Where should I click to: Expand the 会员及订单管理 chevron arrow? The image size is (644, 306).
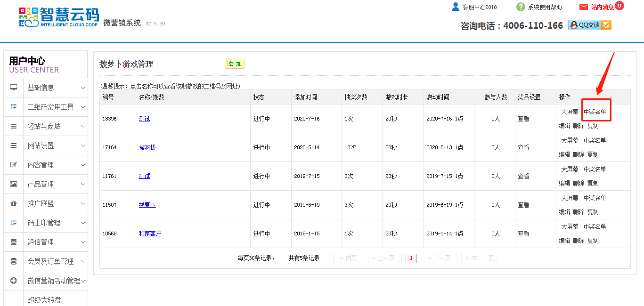[83, 262]
